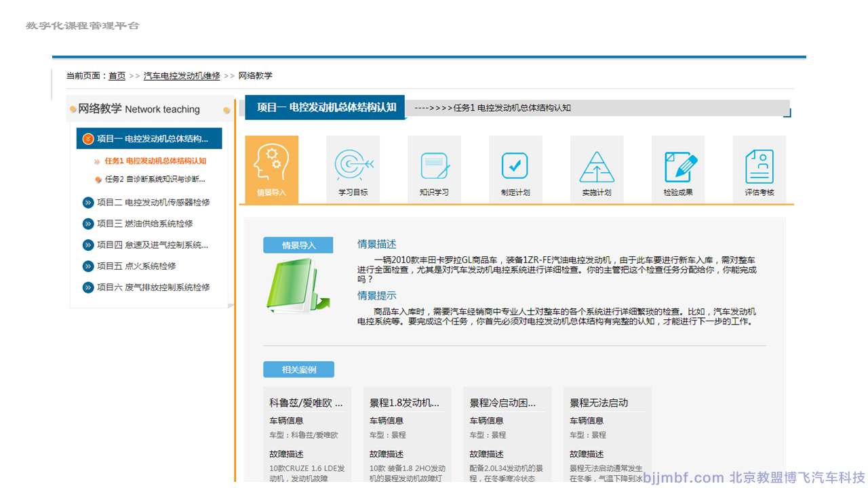Go to 首页 breadcrumb link
The image size is (868, 488).
(x=117, y=76)
